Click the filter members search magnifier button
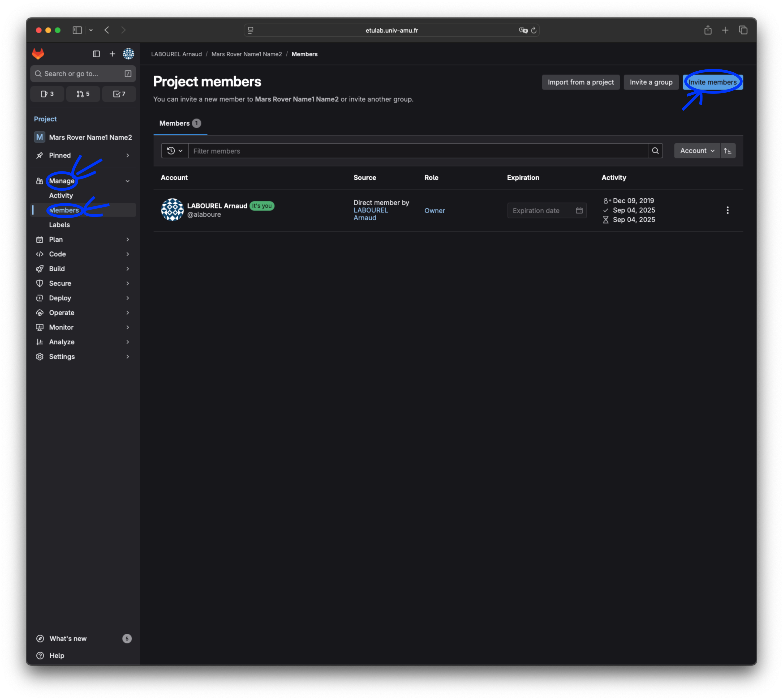The width and height of the screenshot is (783, 700). click(655, 151)
